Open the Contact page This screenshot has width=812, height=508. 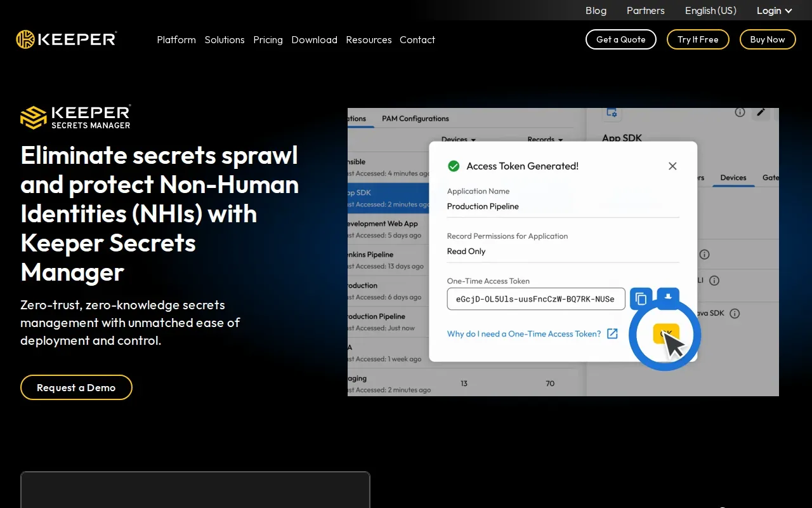(x=417, y=39)
